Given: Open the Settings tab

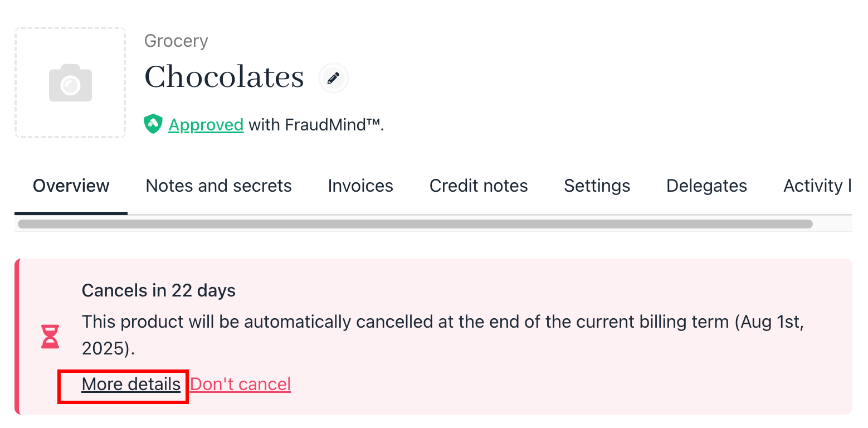Looking at the screenshot, I should pos(597,186).
